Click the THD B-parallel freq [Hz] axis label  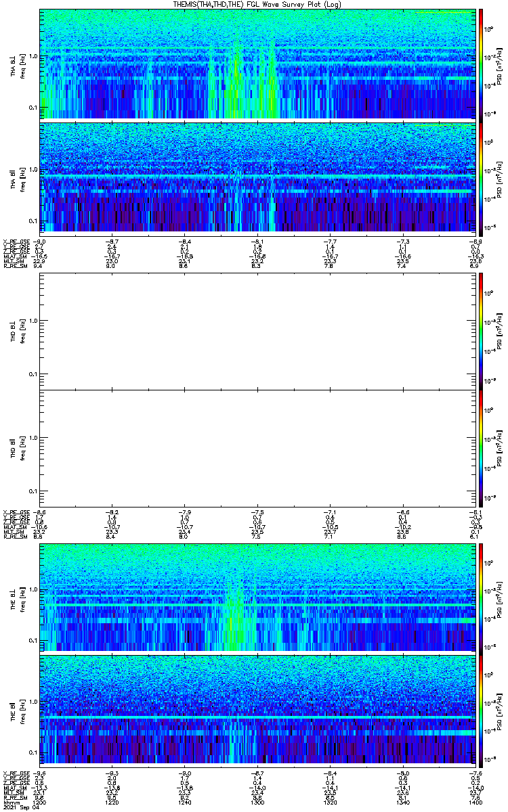pos(22,448)
